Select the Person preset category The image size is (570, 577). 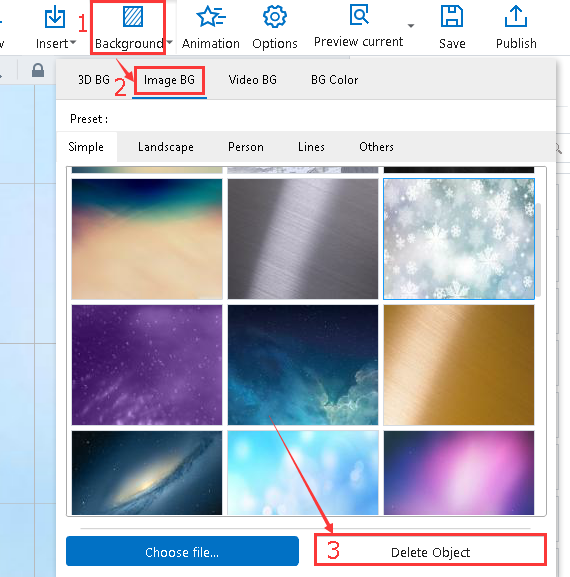tap(246, 147)
